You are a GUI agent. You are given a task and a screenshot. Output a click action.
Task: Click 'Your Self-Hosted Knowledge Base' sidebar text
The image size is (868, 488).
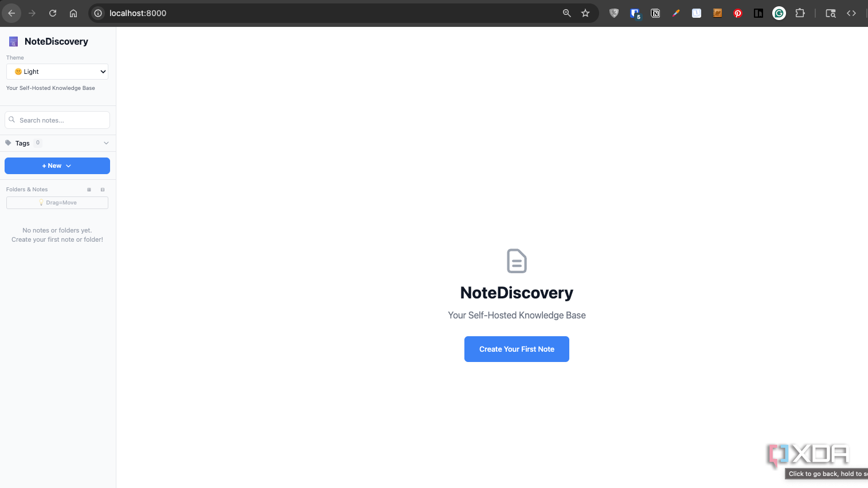(50, 88)
